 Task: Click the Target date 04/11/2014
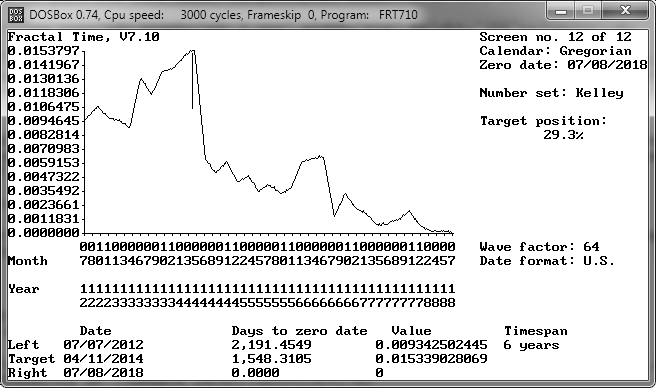click(103, 359)
